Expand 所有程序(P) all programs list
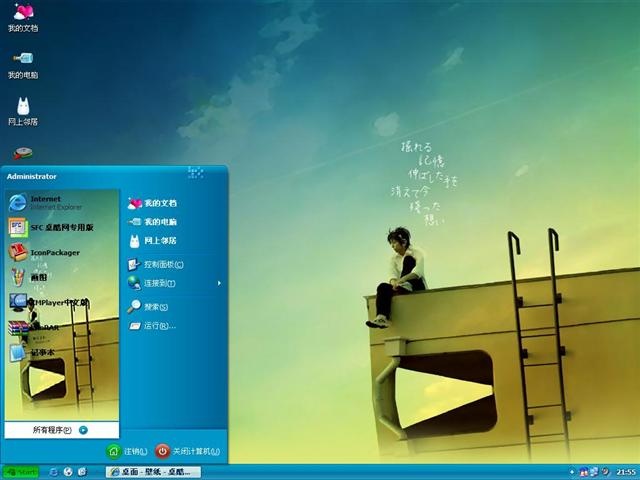 point(61,430)
